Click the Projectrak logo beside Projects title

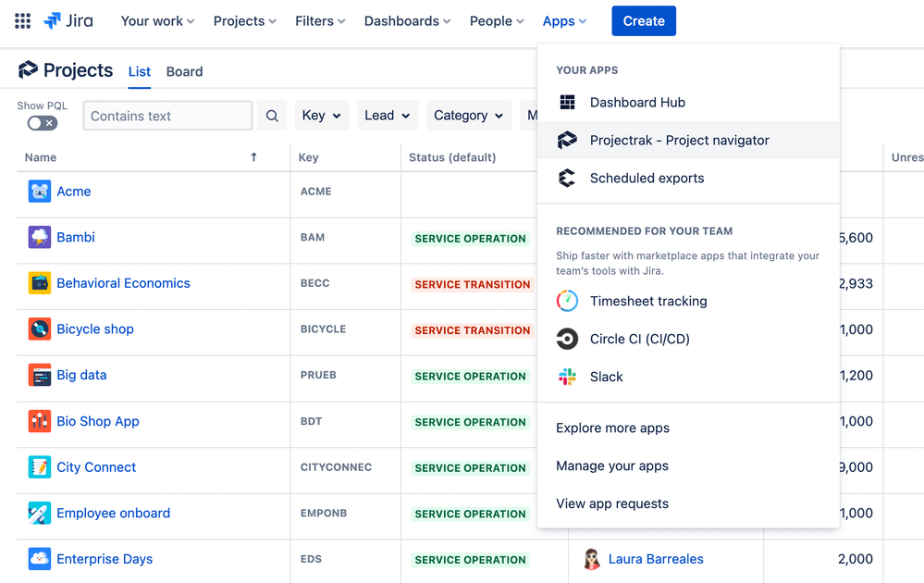coord(28,70)
